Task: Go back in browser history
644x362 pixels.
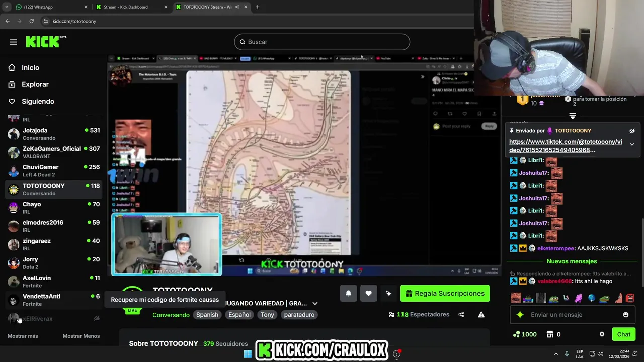Action: click(7, 21)
